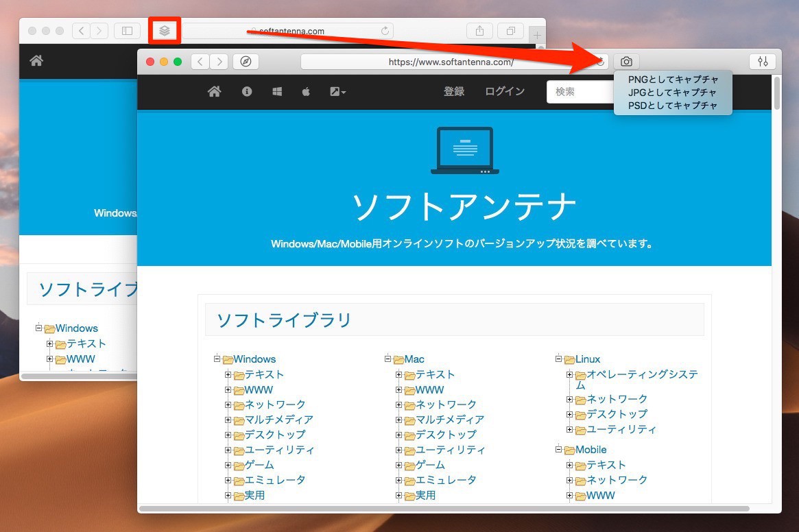799x532 pixels.
Task: Click the camera capture icon in front window
Action: (626, 62)
